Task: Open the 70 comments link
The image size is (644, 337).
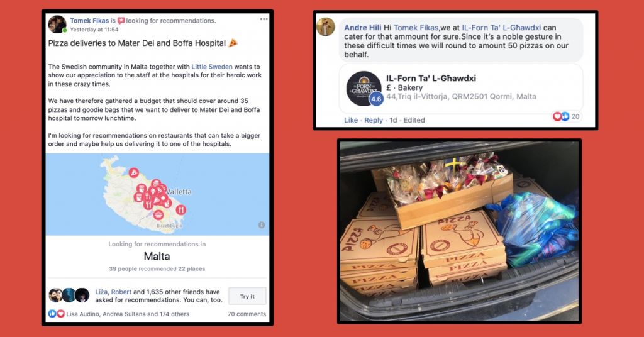Action: tap(247, 314)
